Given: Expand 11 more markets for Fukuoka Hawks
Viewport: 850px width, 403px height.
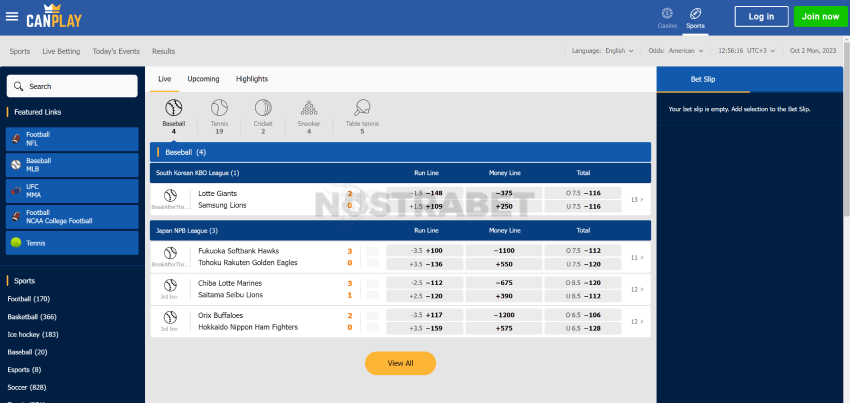Looking at the screenshot, I should coord(637,257).
